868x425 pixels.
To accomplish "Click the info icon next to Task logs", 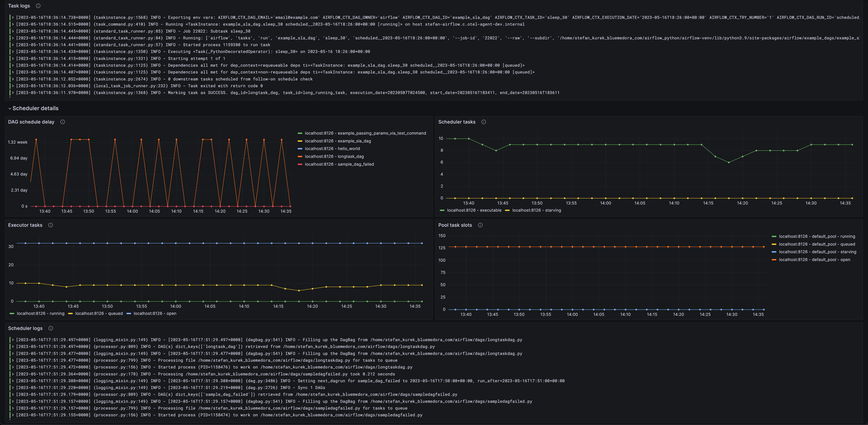I will (x=38, y=6).
